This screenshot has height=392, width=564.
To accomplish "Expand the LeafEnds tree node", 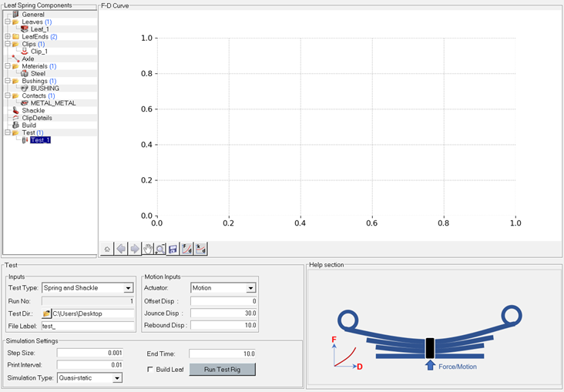I will pyautogui.click(x=7, y=36).
